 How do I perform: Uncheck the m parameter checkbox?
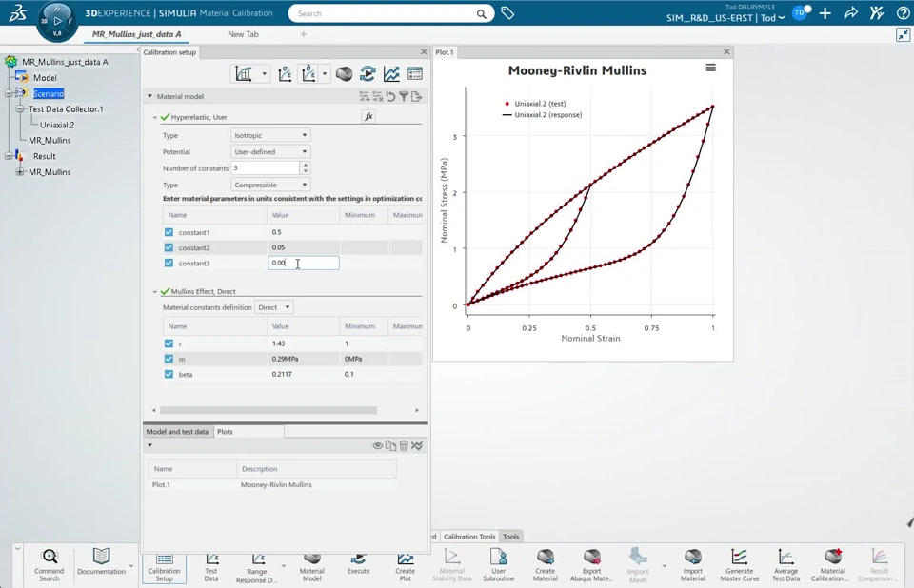tap(169, 359)
